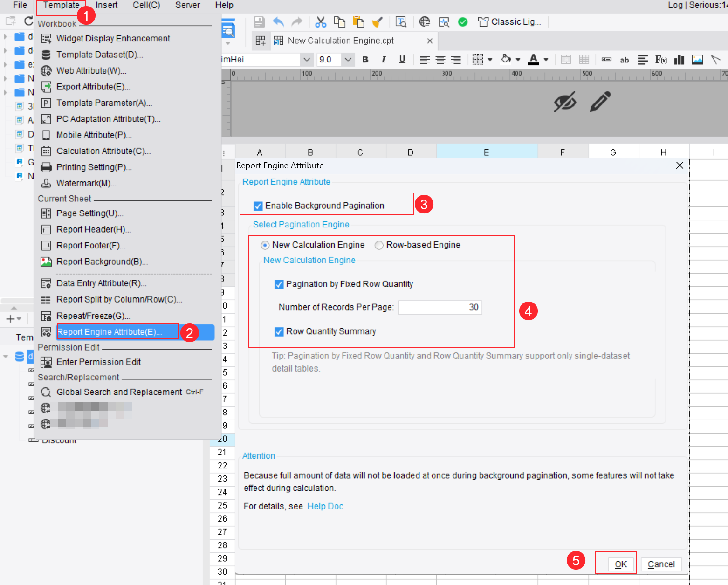Cut selection with the scissors icon
The width and height of the screenshot is (728, 585).
tap(321, 22)
